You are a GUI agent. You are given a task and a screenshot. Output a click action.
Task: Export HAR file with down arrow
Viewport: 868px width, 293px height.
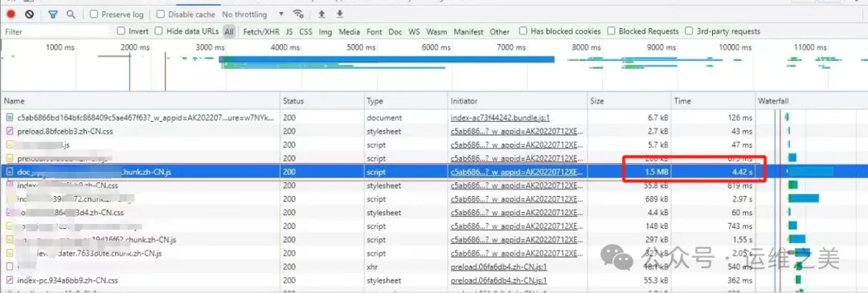(x=340, y=14)
